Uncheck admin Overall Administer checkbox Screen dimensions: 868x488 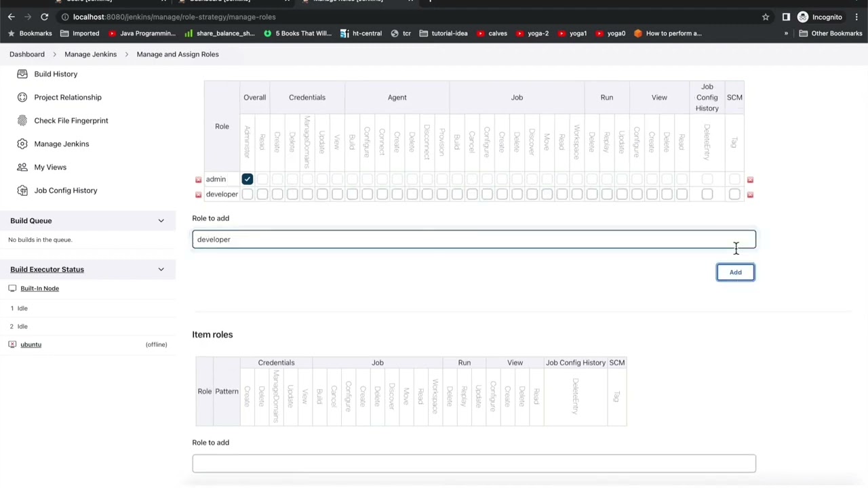coord(248,179)
